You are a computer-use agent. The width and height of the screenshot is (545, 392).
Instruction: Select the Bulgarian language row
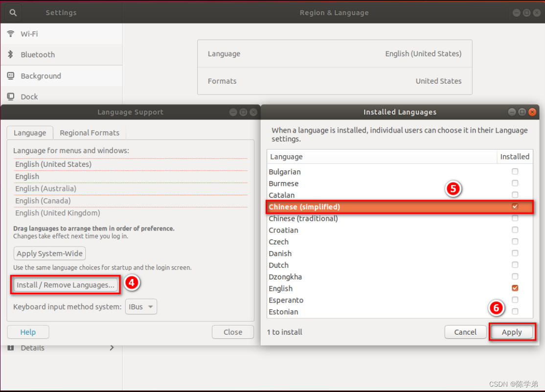(400, 172)
